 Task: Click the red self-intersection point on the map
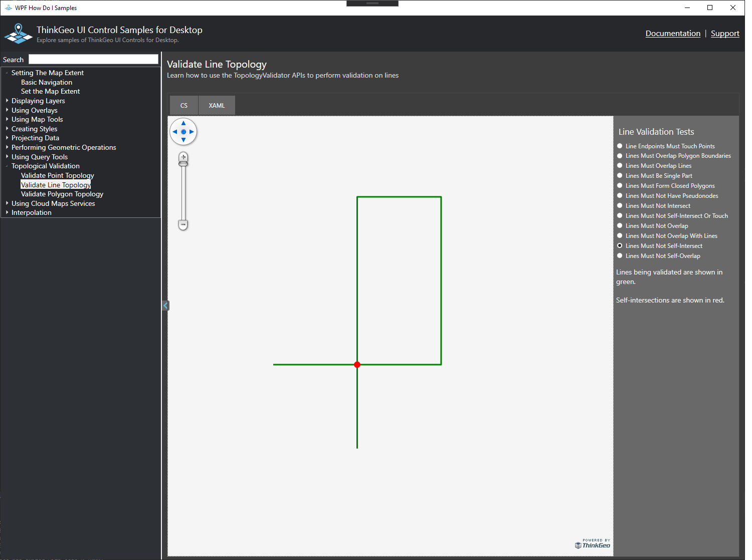coord(357,365)
